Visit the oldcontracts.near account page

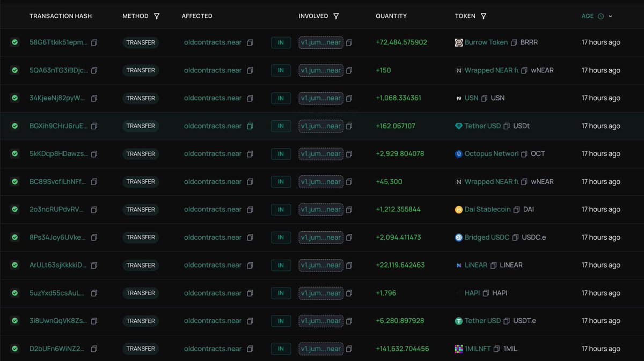coord(212,42)
